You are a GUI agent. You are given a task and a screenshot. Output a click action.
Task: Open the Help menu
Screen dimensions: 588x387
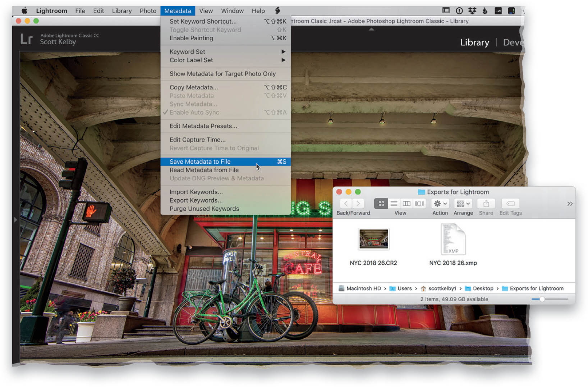258,11
